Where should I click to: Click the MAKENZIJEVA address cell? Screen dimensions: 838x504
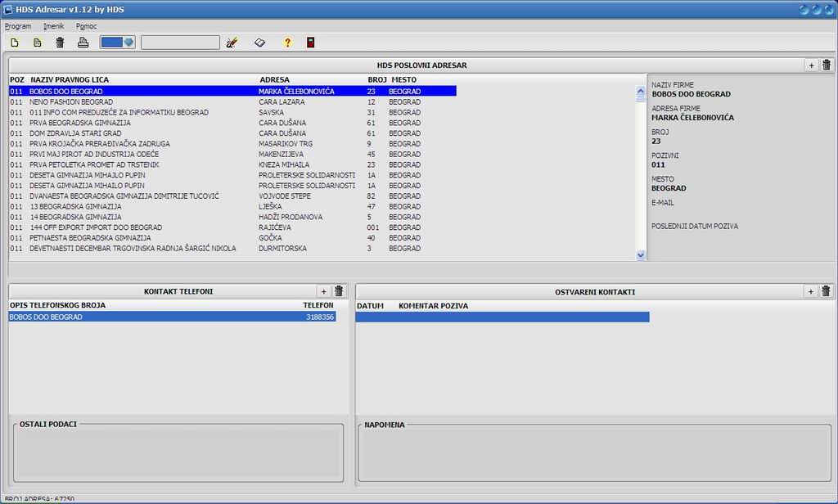point(282,154)
